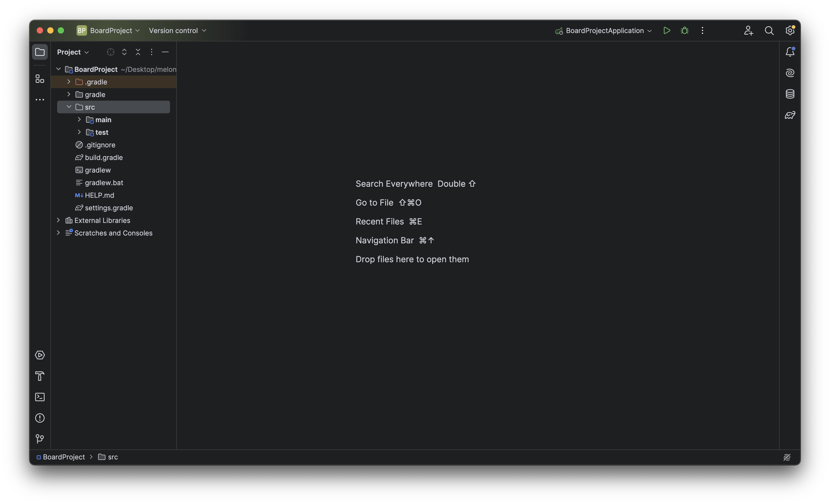Image resolution: width=830 pixels, height=504 pixels.
Task: Collapse all project tree nodes
Action: pyautogui.click(x=138, y=52)
